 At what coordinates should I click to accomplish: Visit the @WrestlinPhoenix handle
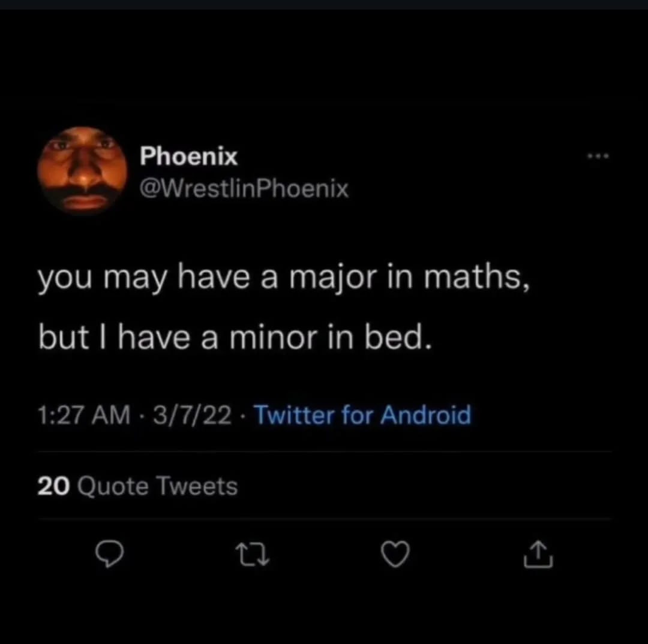point(244,189)
